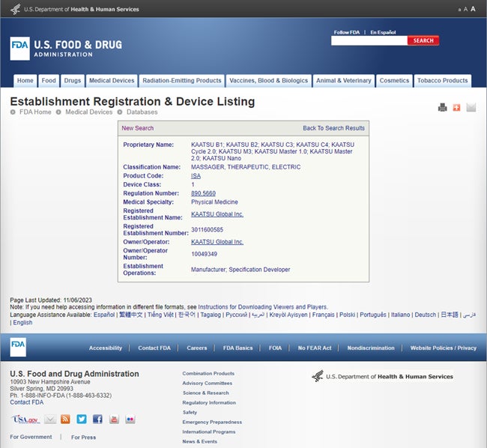The width and height of the screenshot is (487, 448).
Task: Open Careers footer link
Action: click(196, 348)
